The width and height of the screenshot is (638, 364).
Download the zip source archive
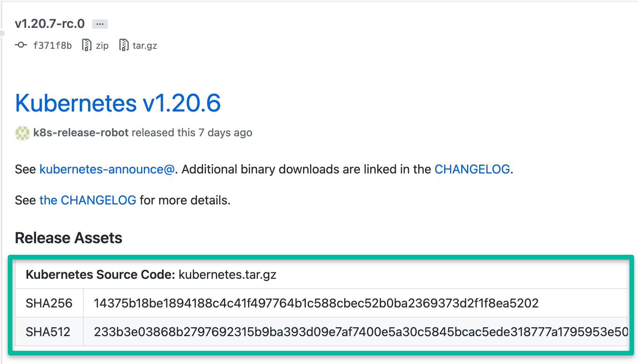point(102,46)
